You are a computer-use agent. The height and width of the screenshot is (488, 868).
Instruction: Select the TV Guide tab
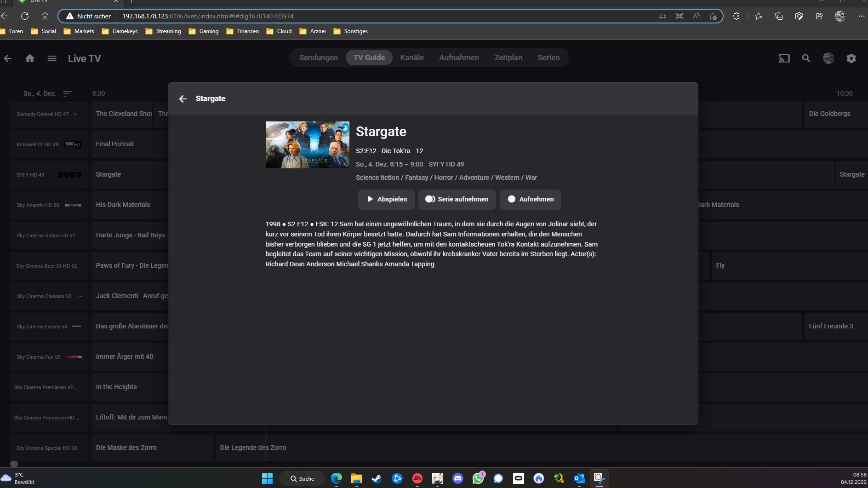click(369, 58)
